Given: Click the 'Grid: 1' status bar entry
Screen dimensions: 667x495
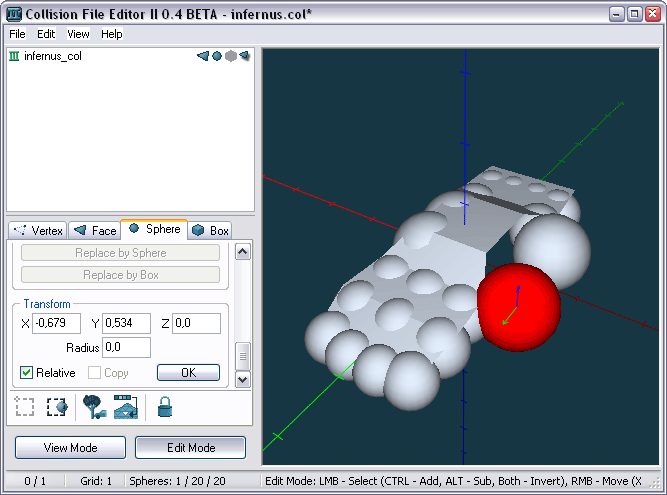Looking at the screenshot, I should [96, 481].
